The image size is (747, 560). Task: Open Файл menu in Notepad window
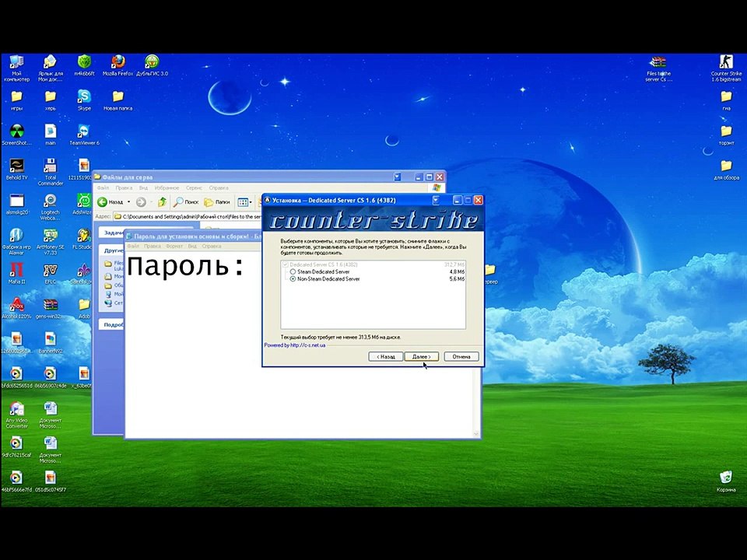click(x=133, y=247)
